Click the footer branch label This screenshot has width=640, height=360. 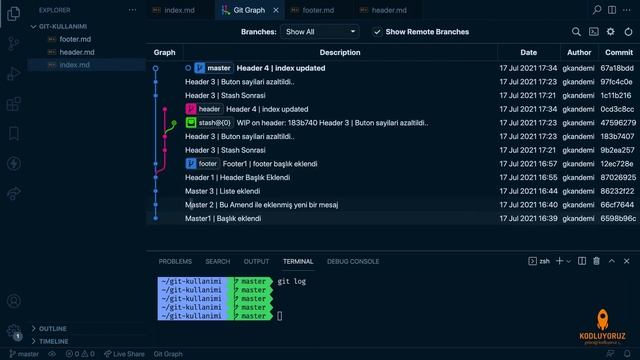(202, 164)
